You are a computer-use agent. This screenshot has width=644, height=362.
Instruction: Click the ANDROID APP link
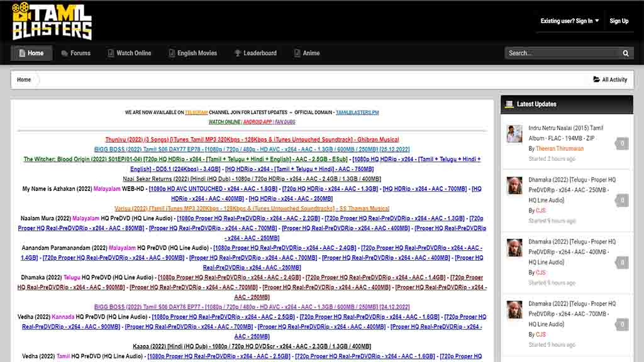click(257, 122)
